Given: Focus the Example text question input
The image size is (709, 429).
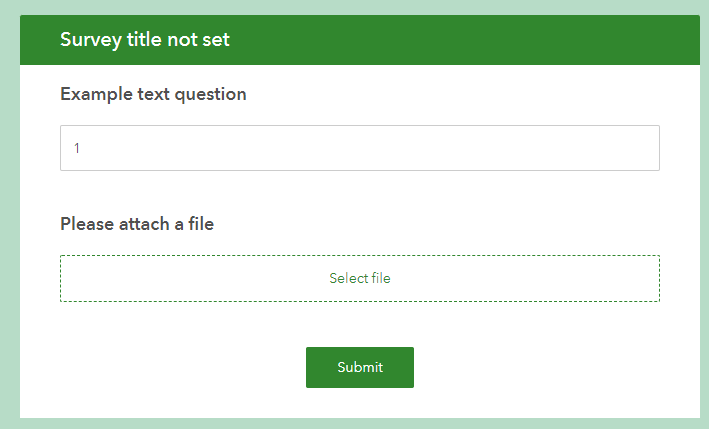Looking at the screenshot, I should 359,148.
